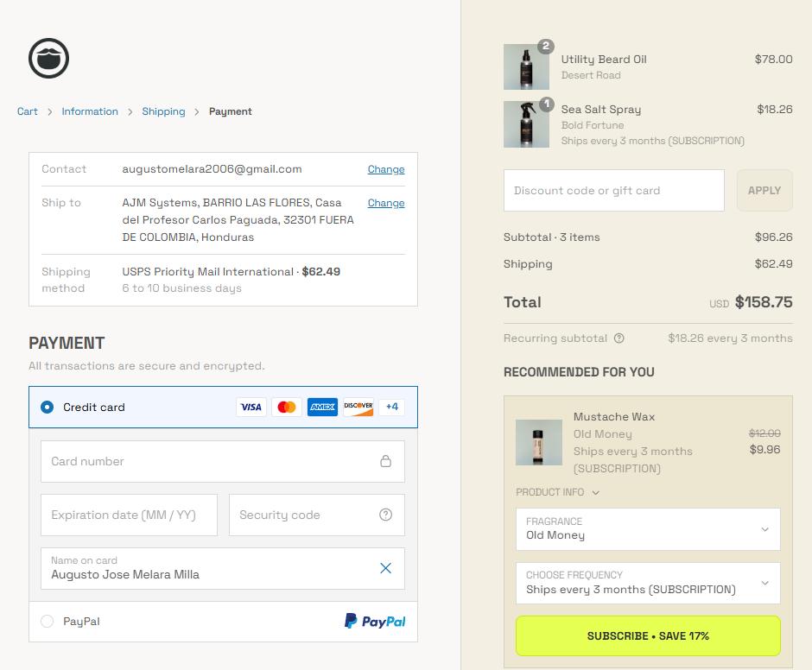Show the +4 more card brands

point(392,407)
